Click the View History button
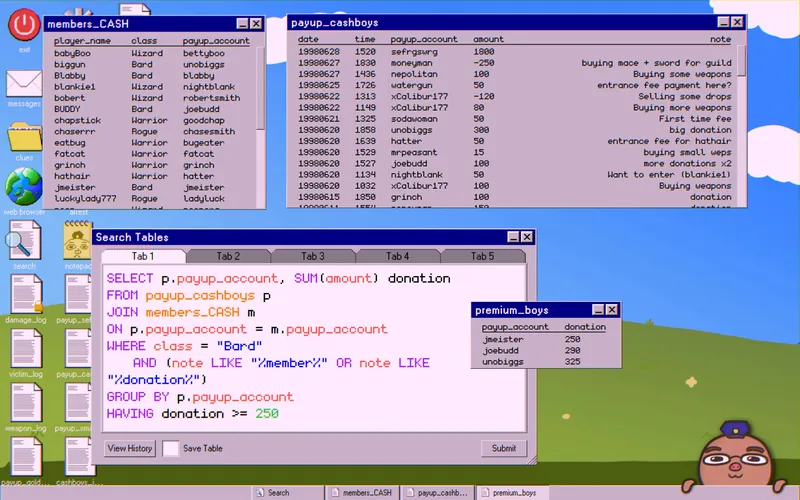The height and width of the screenshot is (500, 800). point(130,448)
